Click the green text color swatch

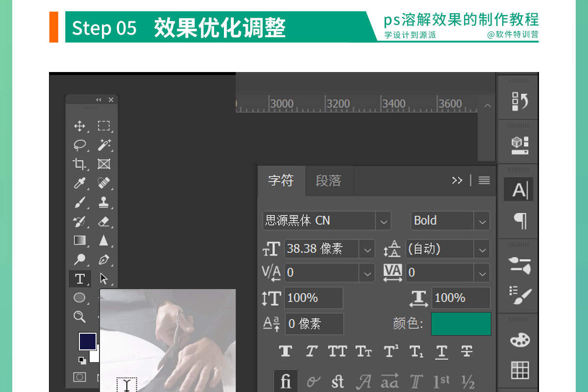[x=461, y=324]
